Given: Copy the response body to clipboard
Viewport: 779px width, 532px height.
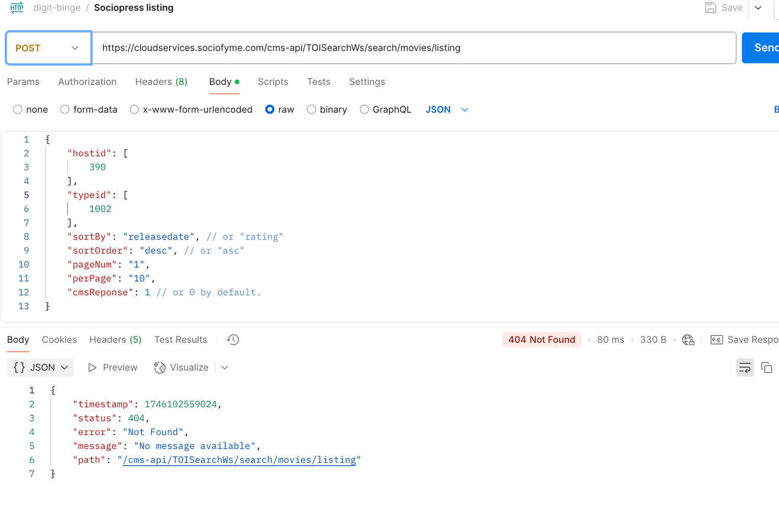Looking at the screenshot, I should (767, 368).
